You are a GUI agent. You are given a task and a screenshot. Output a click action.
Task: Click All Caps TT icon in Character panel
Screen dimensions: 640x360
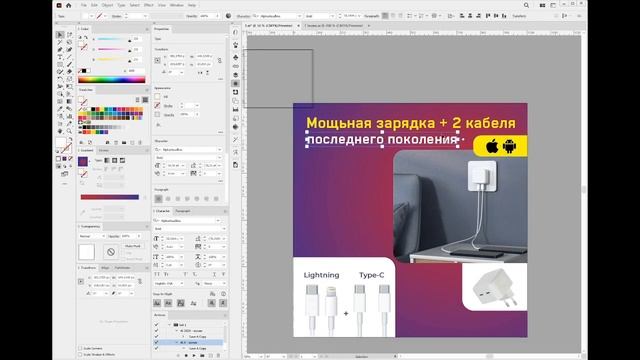[157, 274]
